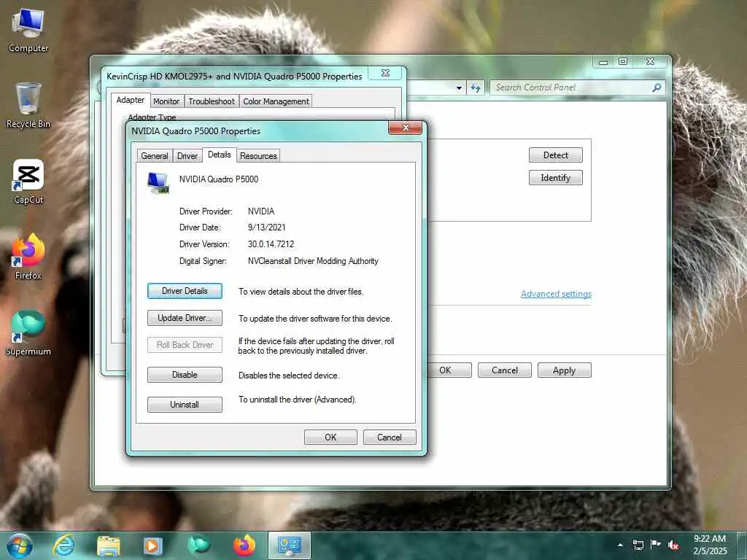747x560 pixels.
Task: Click OK in the Screen Resolution window
Action: pyautogui.click(x=446, y=370)
